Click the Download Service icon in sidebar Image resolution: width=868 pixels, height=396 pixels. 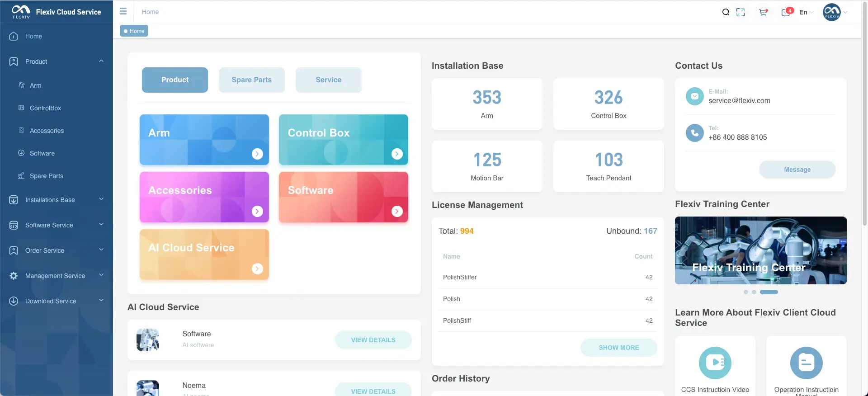point(14,301)
